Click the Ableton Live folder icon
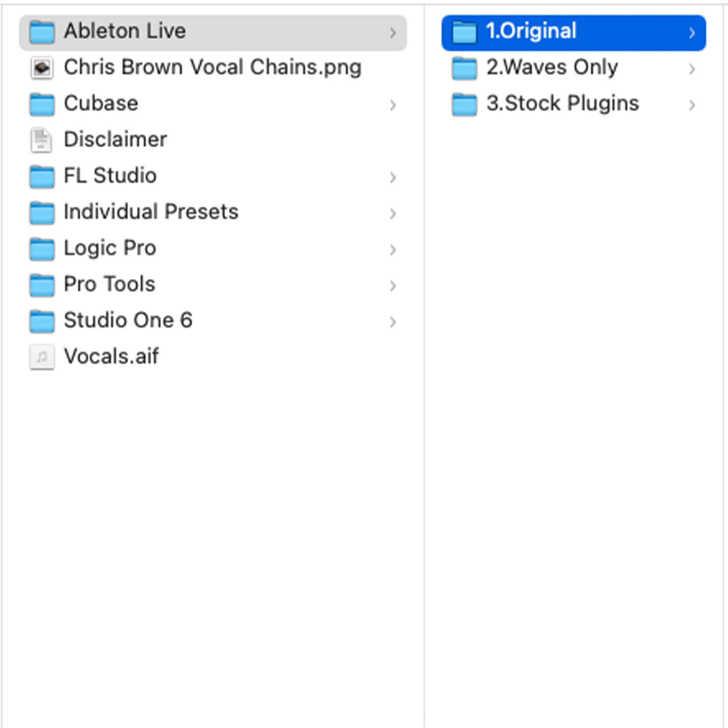The height and width of the screenshot is (728, 728). pyautogui.click(x=42, y=32)
